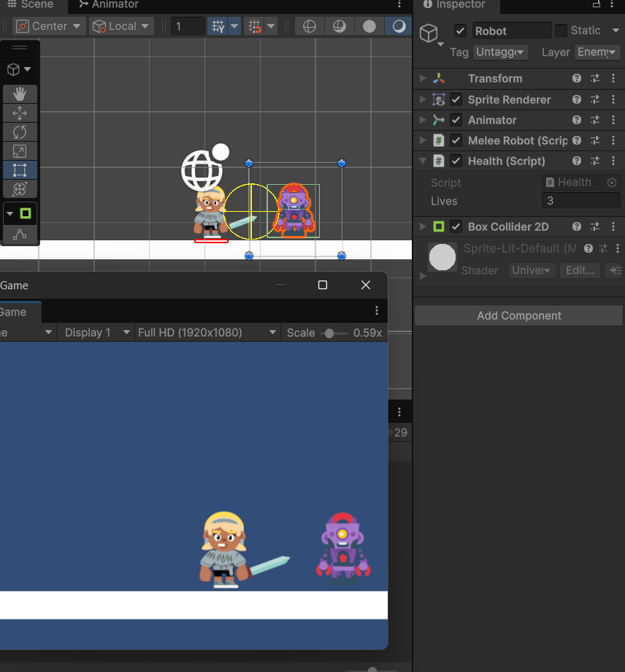This screenshot has width=625, height=672.
Task: Toggle the Inspector lock icon
Action: coord(597,4)
